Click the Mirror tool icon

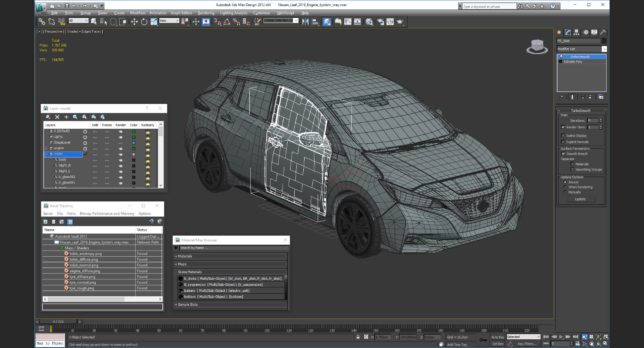(305, 22)
